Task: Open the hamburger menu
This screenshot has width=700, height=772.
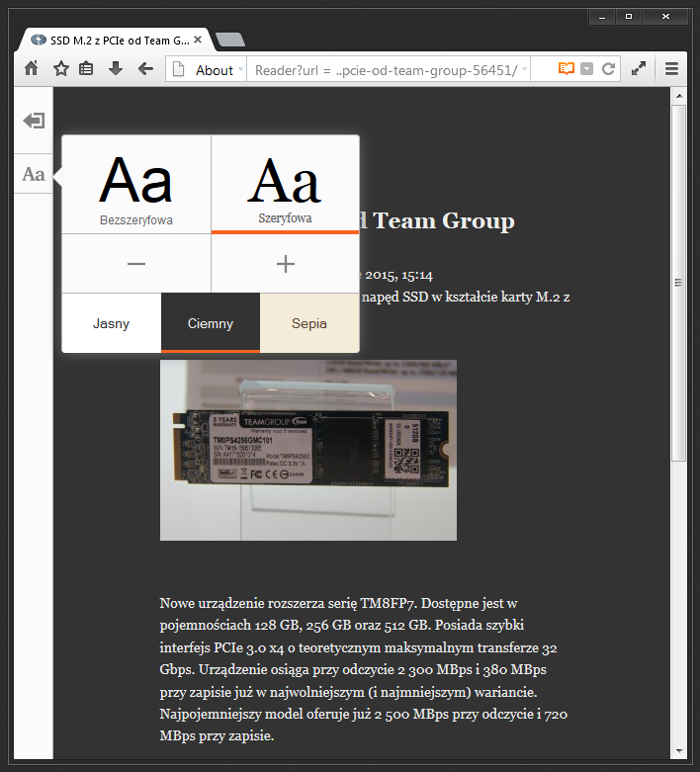Action: (671, 68)
